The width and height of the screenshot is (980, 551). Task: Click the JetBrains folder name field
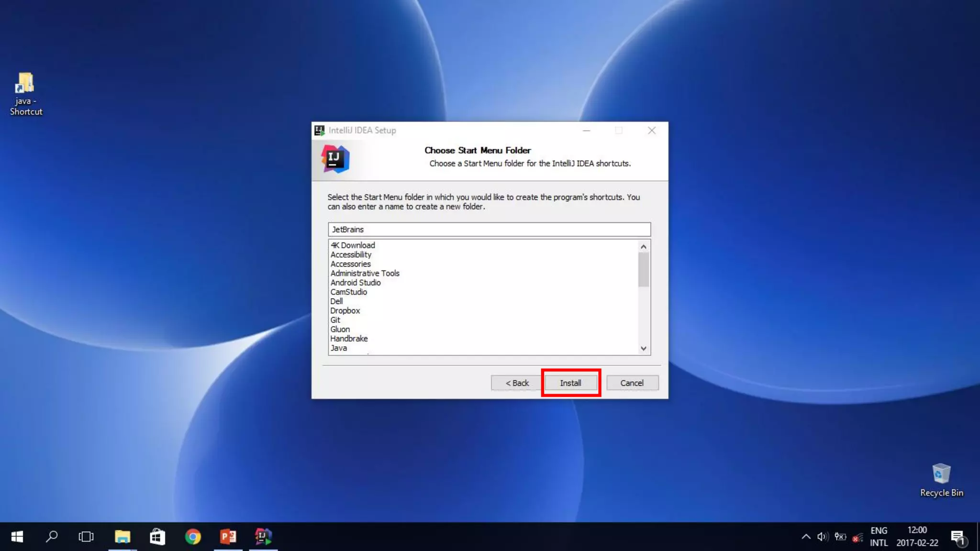click(489, 230)
